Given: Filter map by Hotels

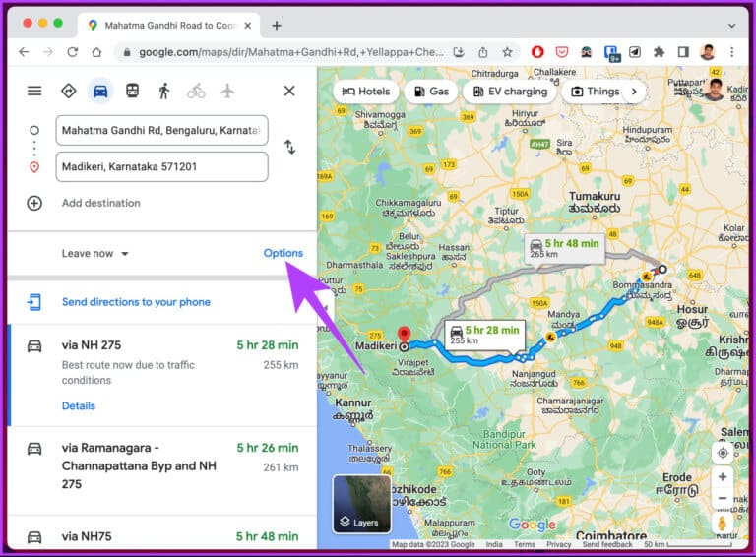Looking at the screenshot, I should click(x=366, y=92).
